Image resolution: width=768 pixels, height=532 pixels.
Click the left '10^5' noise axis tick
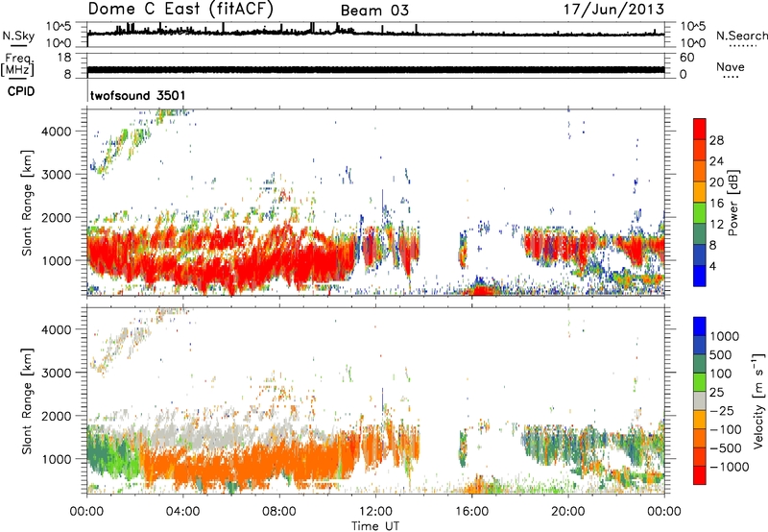click(59, 26)
